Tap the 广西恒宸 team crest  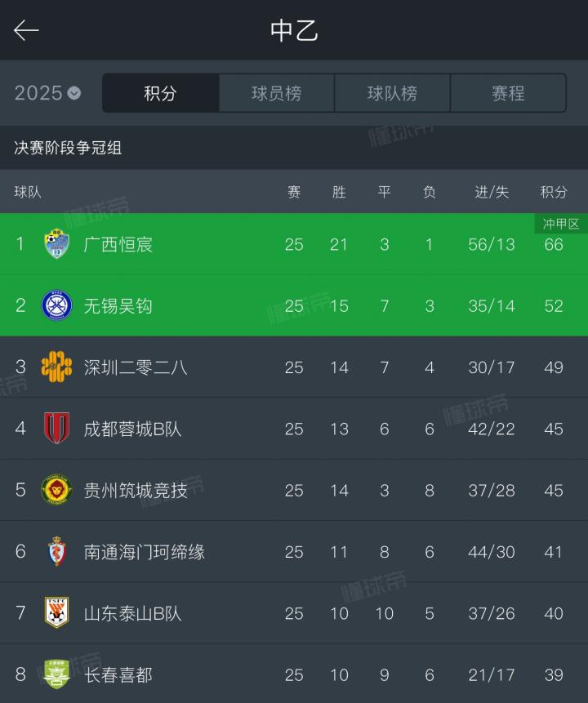(57, 244)
